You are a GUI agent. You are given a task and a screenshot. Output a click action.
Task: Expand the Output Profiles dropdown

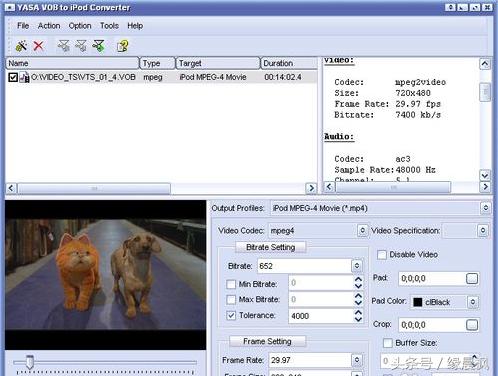(x=486, y=208)
